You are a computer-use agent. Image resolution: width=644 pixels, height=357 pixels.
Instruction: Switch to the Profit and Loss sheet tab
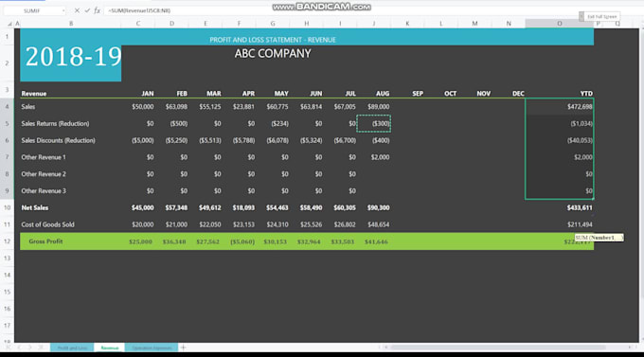coord(72,348)
